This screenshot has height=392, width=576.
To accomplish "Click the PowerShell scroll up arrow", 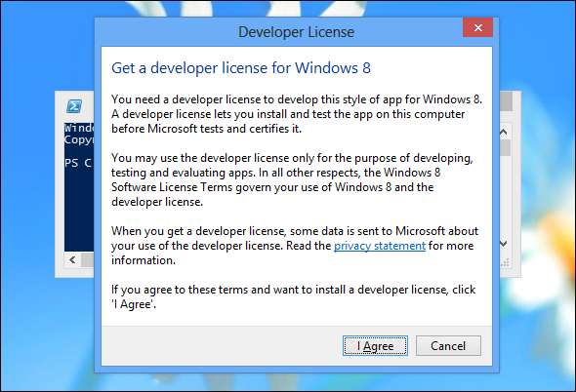I will [x=504, y=132].
